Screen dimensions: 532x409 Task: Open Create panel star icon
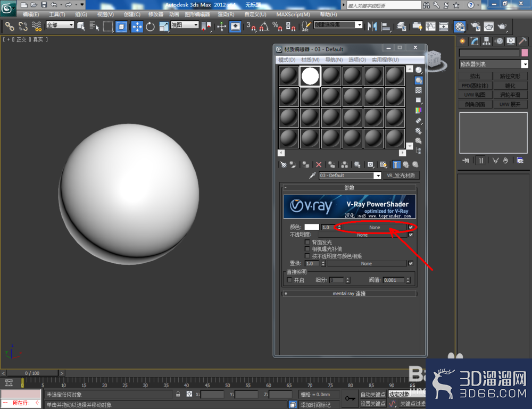[462, 41]
